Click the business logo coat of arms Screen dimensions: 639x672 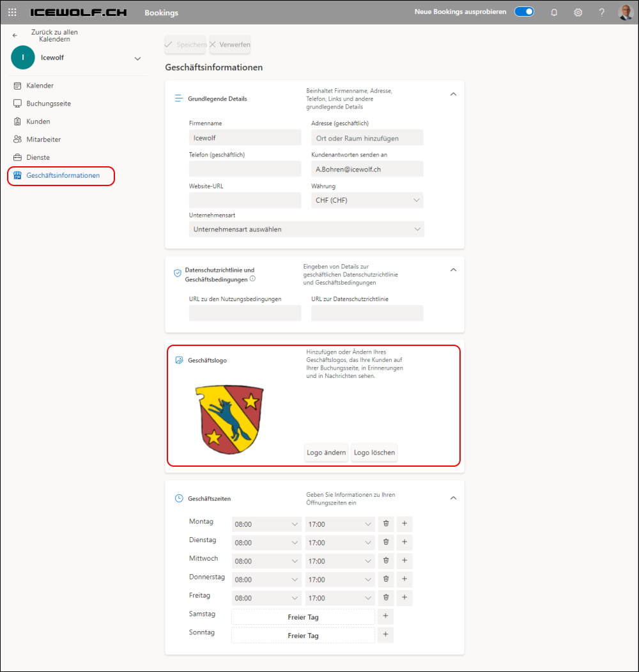pyautogui.click(x=229, y=419)
